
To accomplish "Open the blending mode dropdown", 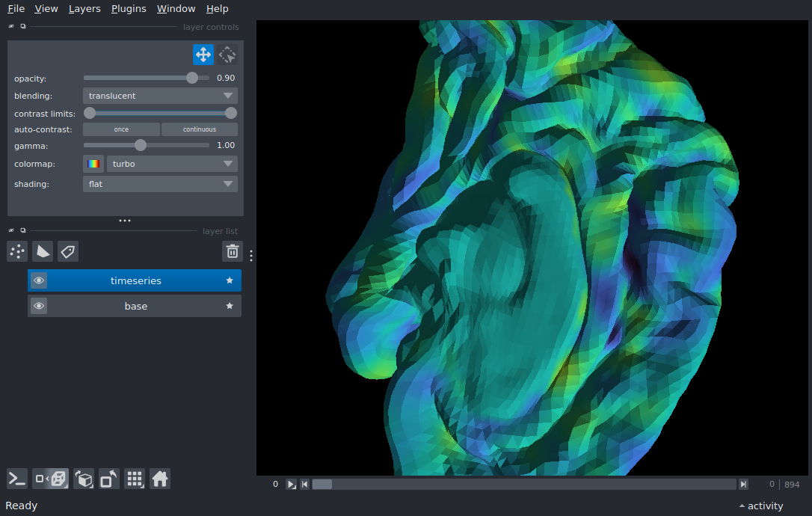I will coord(160,96).
